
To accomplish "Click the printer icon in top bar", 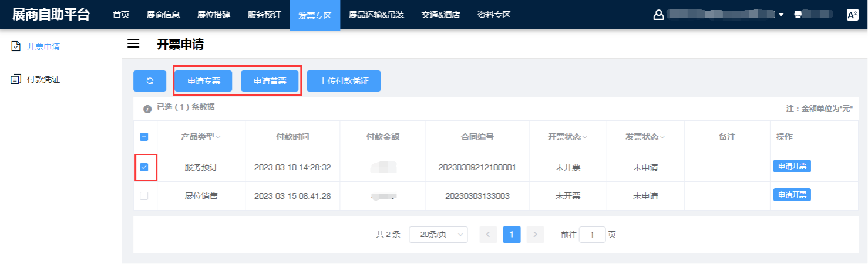I will click(x=798, y=15).
